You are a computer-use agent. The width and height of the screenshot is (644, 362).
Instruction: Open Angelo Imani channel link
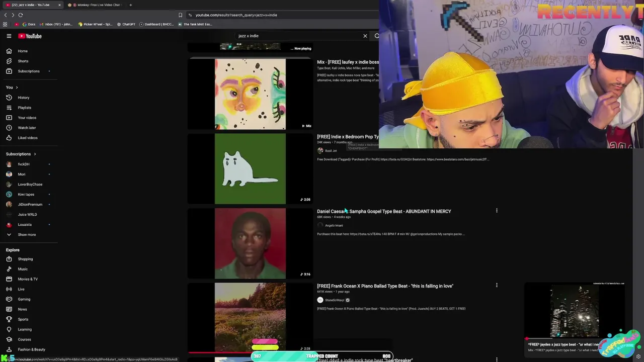click(x=334, y=225)
